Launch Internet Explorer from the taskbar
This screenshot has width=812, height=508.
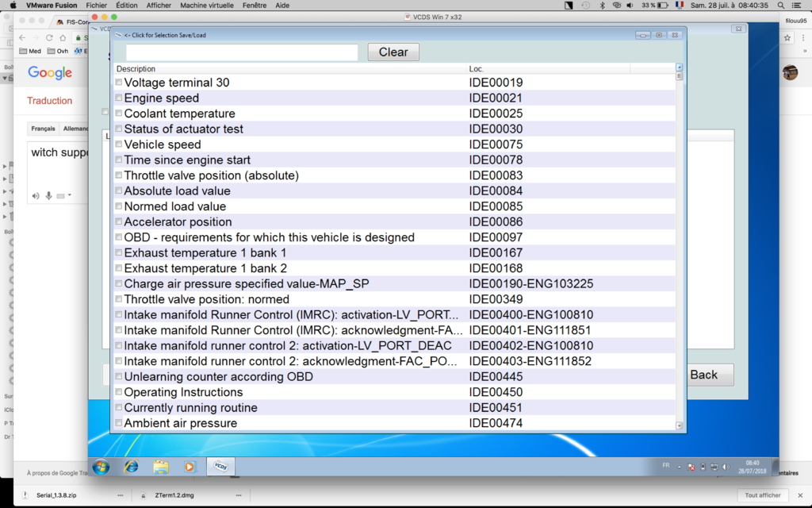(x=131, y=467)
